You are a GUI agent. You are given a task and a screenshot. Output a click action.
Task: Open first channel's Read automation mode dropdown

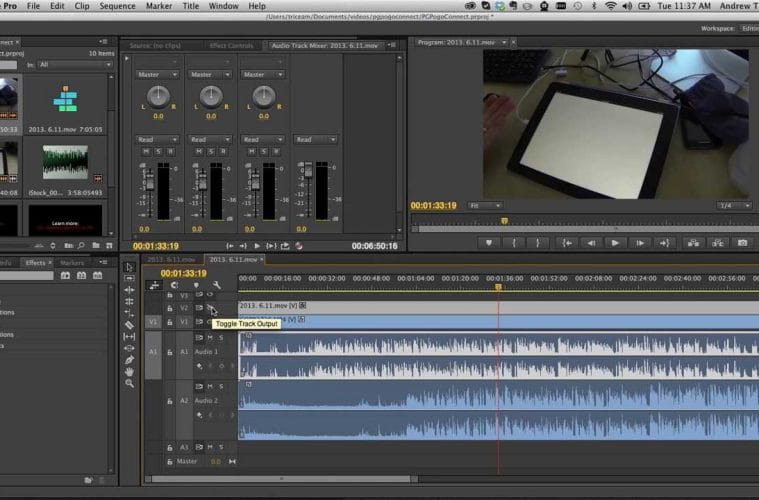pyautogui.click(x=156, y=139)
